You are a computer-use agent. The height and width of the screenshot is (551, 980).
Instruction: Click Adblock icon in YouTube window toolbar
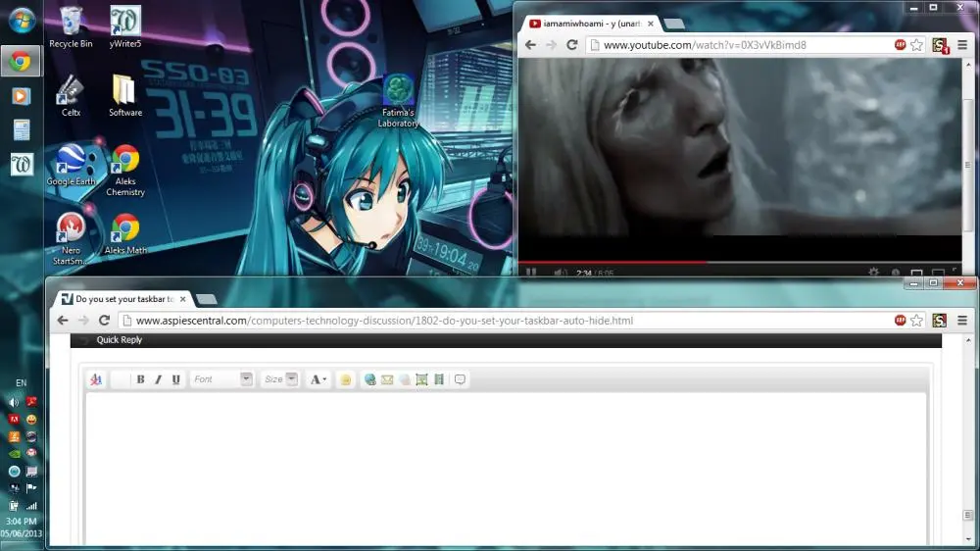click(900, 44)
